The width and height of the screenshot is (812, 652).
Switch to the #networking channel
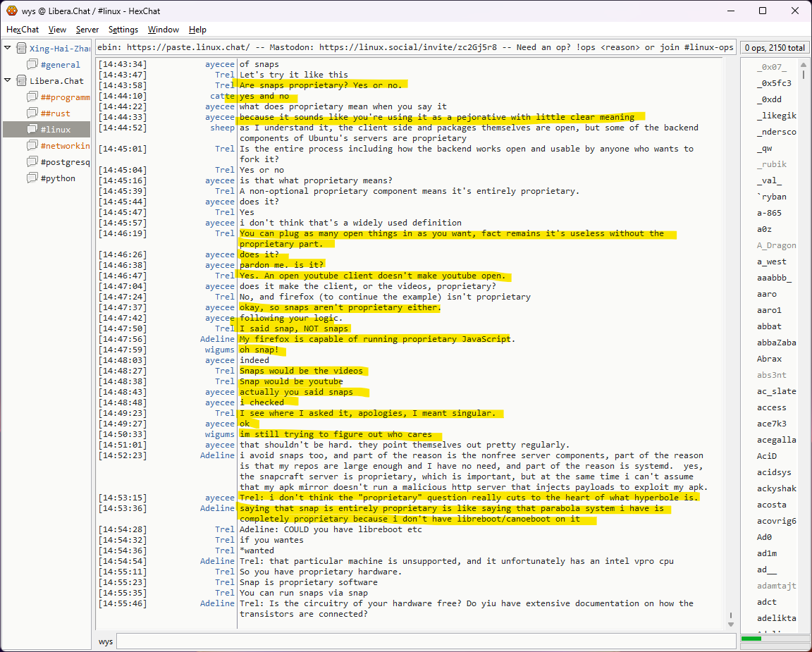pyautogui.click(x=65, y=146)
